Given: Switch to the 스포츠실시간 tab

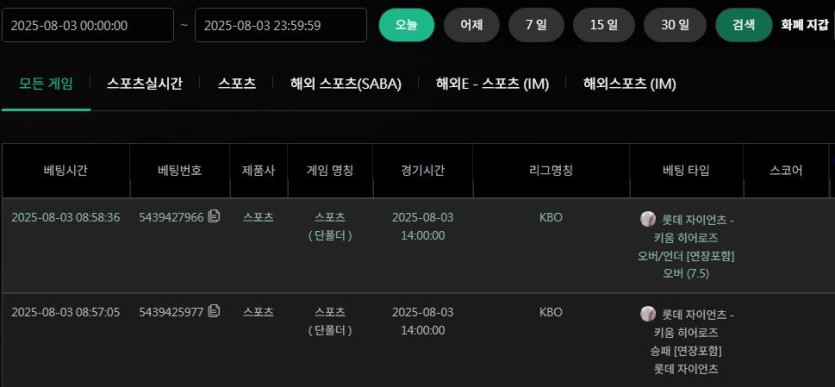Looking at the screenshot, I should tap(144, 84).
